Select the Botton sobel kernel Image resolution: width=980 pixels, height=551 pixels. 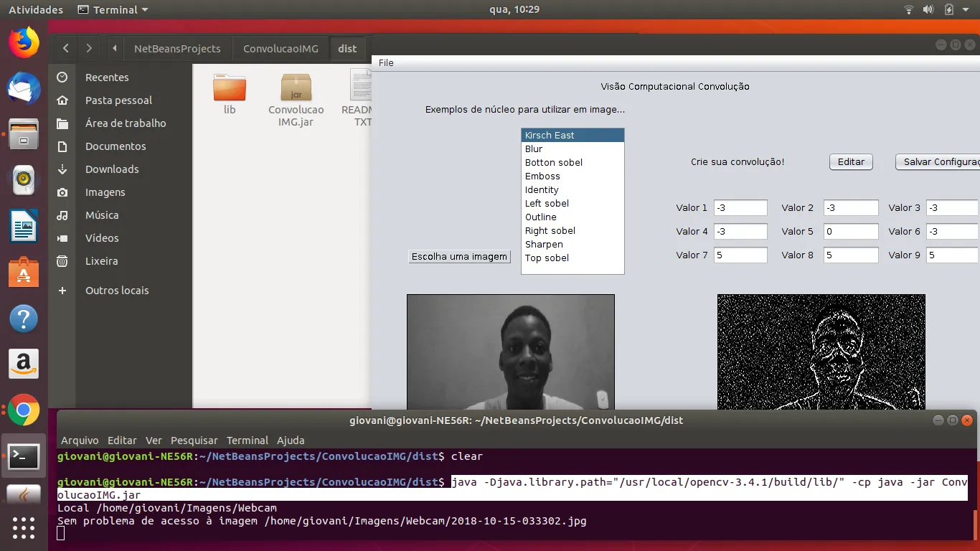(573, 163)
